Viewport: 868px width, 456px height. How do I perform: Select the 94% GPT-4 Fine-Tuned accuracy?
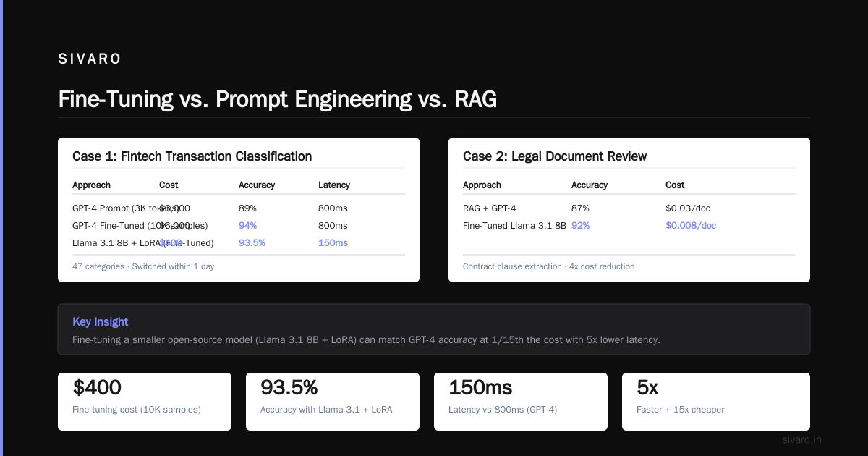coord(247,226)
